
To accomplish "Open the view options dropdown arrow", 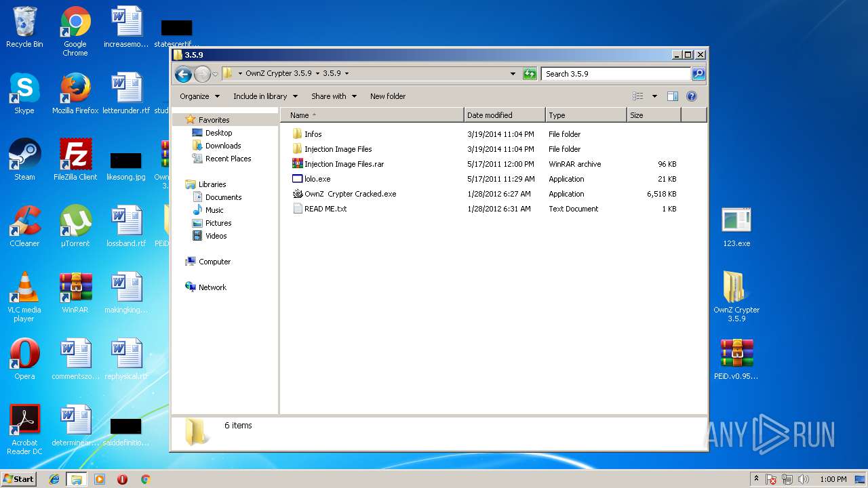I will 654,96.
